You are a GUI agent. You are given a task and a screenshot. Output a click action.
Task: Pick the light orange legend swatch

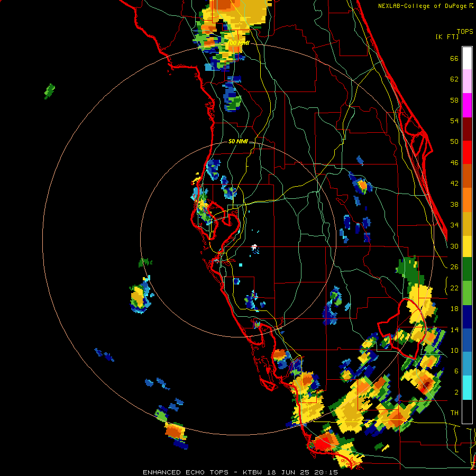tap(467, 200)
